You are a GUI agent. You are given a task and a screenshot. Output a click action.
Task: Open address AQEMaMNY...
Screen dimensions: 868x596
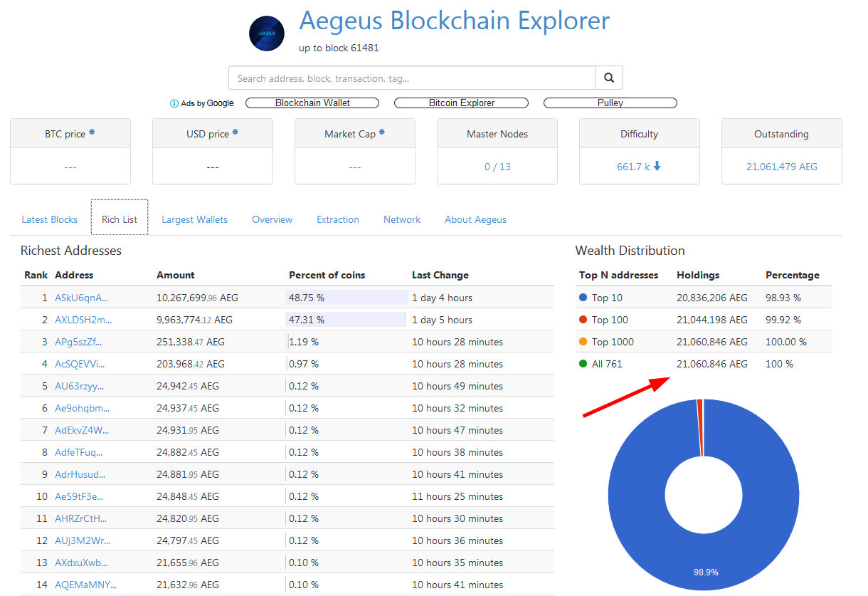click(86, 585)
